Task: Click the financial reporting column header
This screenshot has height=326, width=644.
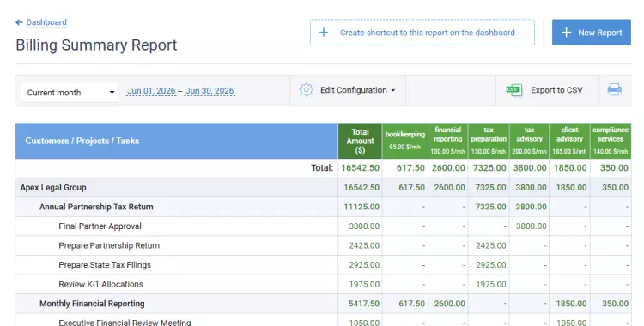Action: (447, 141)
